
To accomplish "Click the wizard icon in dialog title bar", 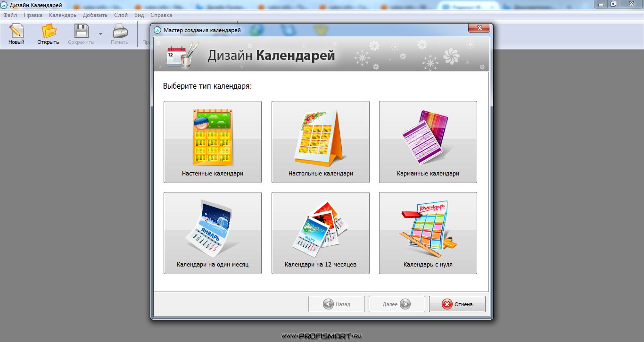I will (x=157, y=30).
